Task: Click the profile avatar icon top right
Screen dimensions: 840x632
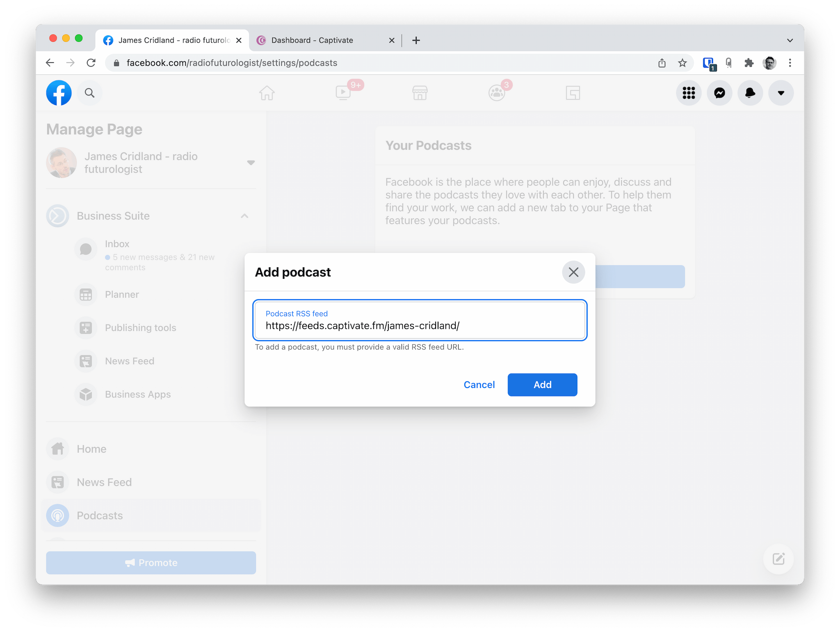Action: 769,62
